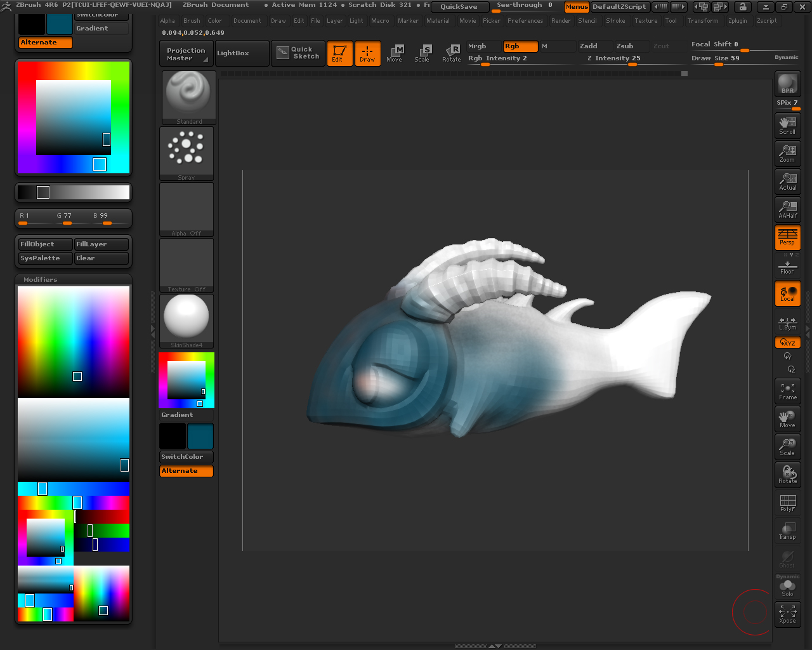The image size is (812, 650).
Task: Enable Mrgb paint mode
Action: (x=484, y=46)
